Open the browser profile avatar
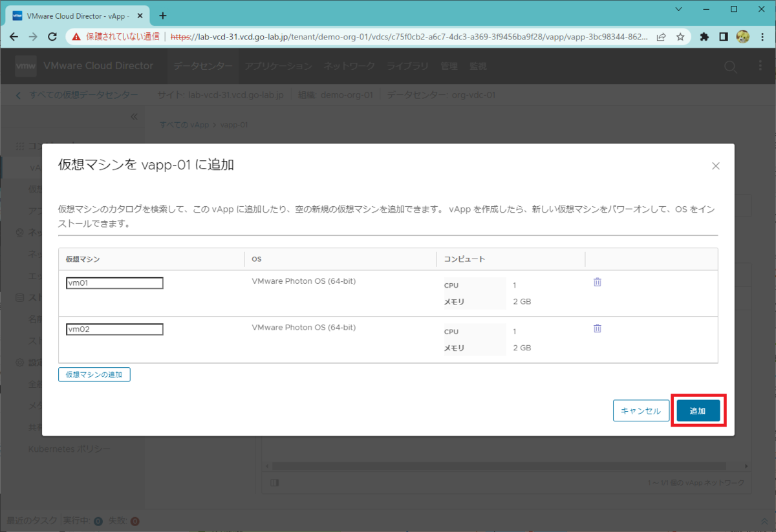Image resolution: width=776 pixels, height=532 pixels. coord(743,37)
